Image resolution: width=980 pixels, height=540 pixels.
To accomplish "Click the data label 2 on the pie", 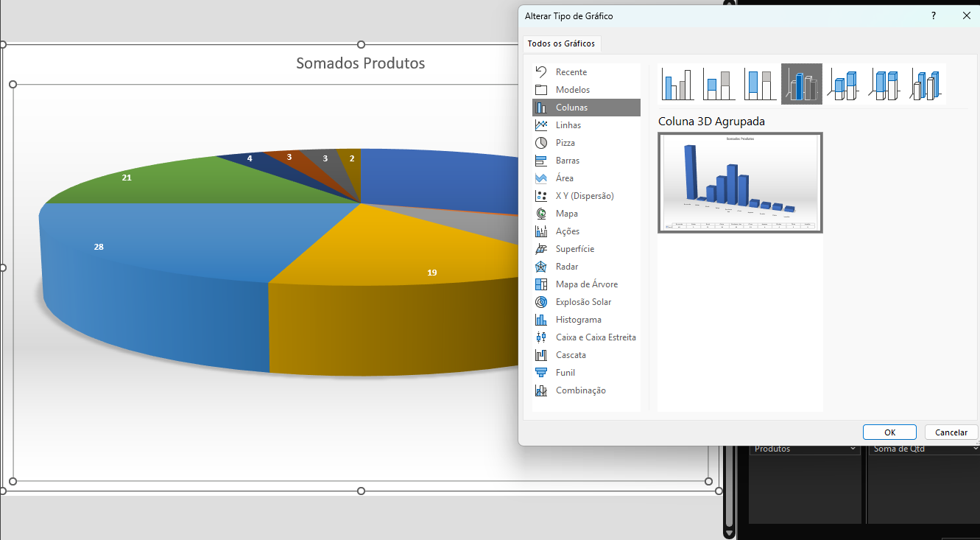I will pyautogui.click(x=352, y=158).
